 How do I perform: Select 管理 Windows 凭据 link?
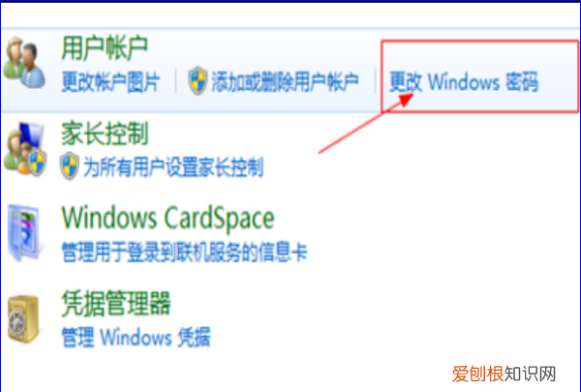tap(136, 337)
